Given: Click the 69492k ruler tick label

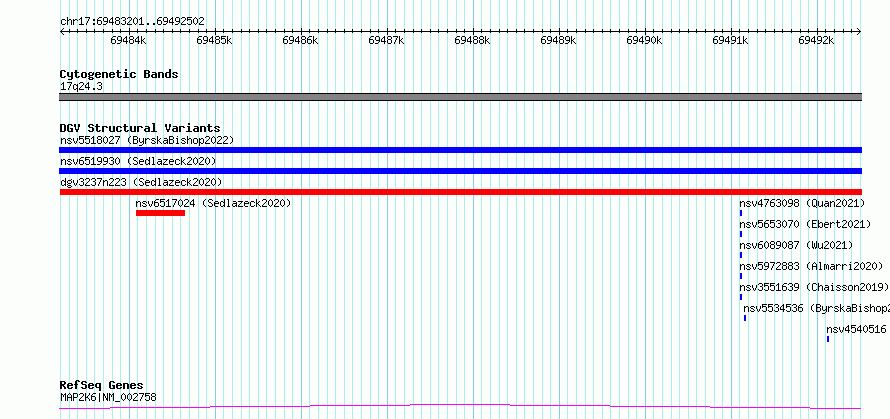Looking at the screenshot, I should pos(817,40).
